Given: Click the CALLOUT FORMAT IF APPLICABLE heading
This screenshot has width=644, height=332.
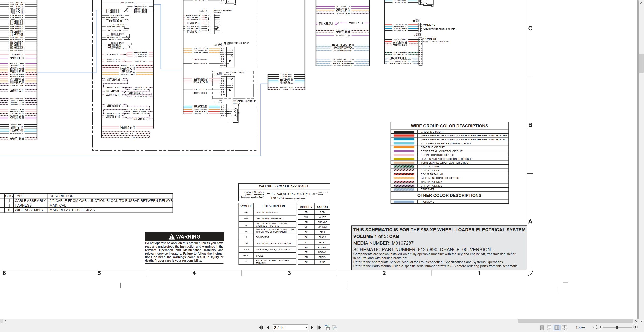Looking at the screenshot, I should [284, 186].
